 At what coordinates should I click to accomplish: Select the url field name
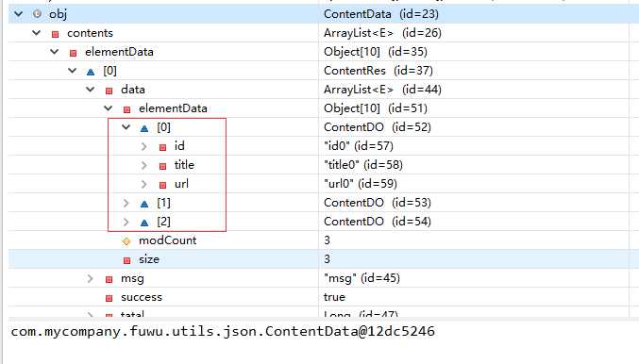[x=181, y=184]
